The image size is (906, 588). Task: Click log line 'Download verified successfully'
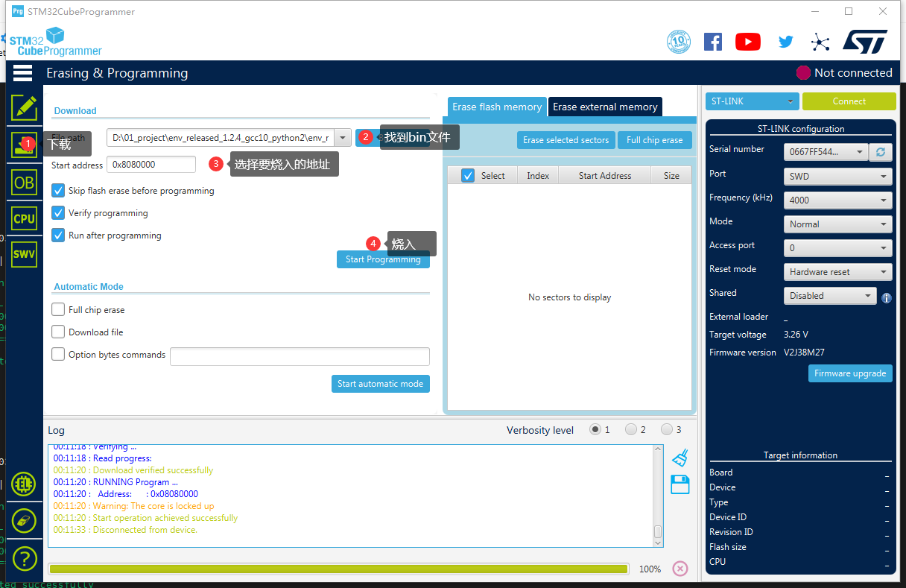(x=133, y=470)
